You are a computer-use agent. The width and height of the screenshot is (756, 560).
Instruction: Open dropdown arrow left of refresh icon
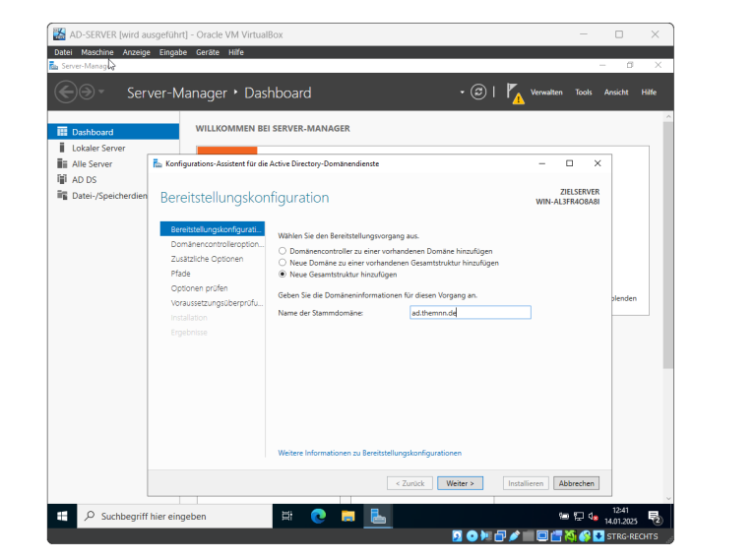462,92
